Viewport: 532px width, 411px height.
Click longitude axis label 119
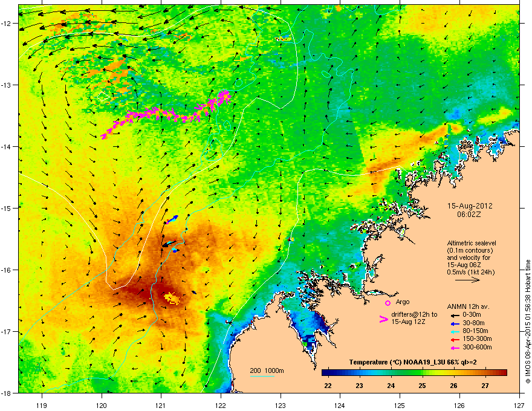(42, 405)
